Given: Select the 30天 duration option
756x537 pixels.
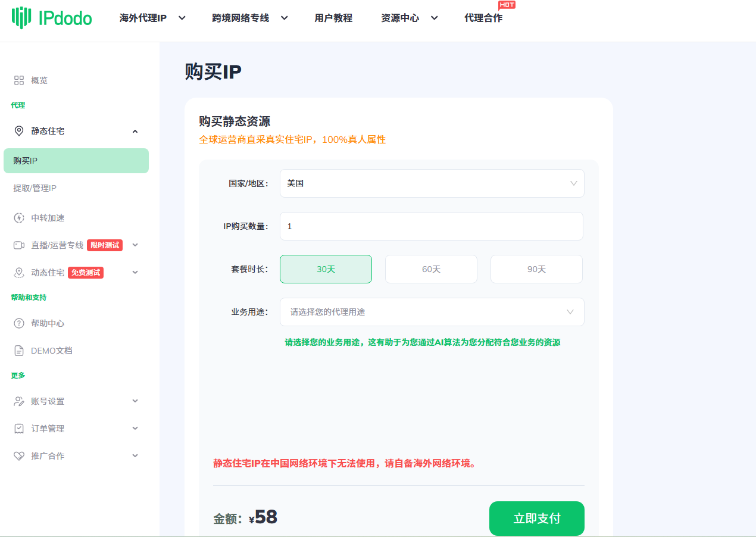Looking at the screenshot, I should (x=326, y=268).
